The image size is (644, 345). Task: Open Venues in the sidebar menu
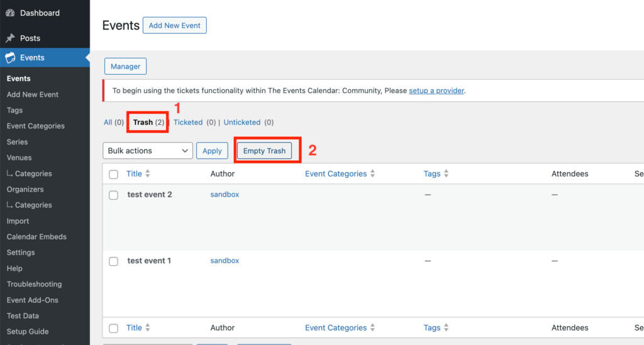[19, 158]
